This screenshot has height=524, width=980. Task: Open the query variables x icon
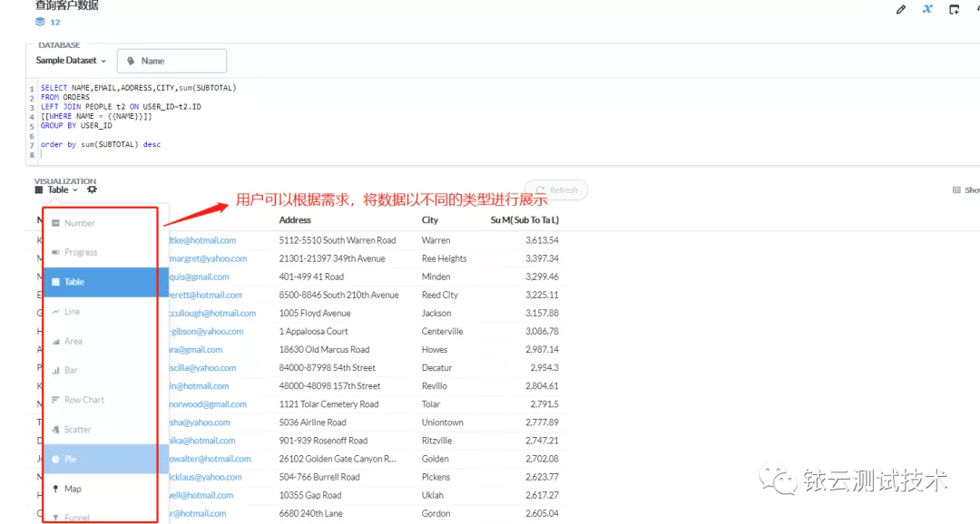(x=926, y=9)
